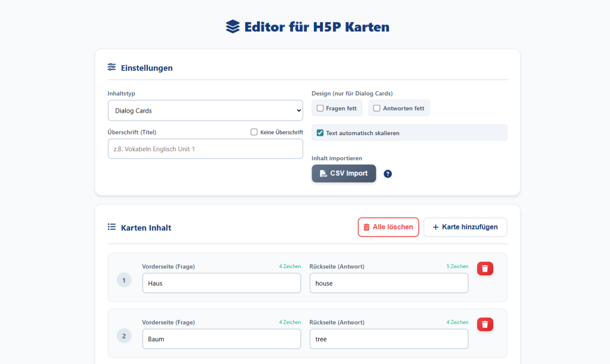610x364 pixels.
Task: Check the Keine Überschrift option
Action: tap(254, 132)
